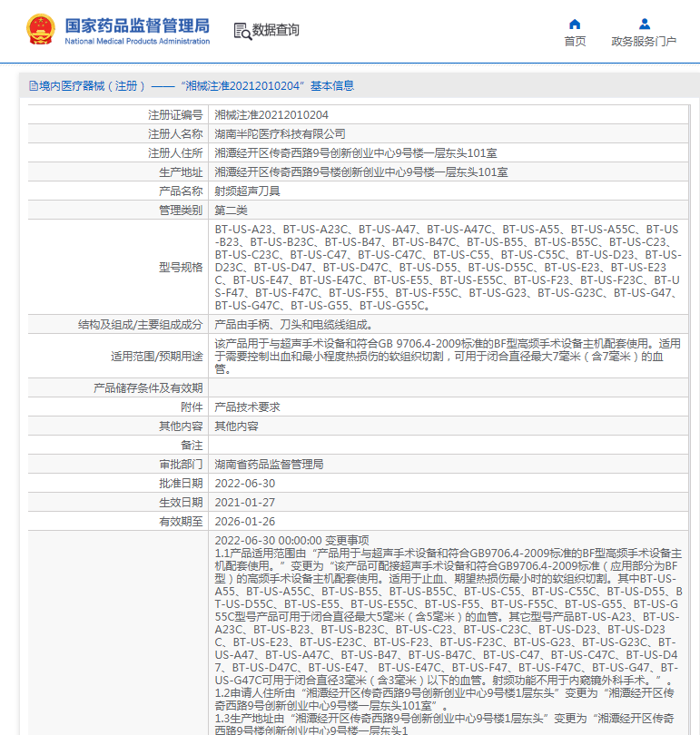Click the 注册证编号 label
The height and width of the screenshot is (735, 700).
tap(175, 115)
